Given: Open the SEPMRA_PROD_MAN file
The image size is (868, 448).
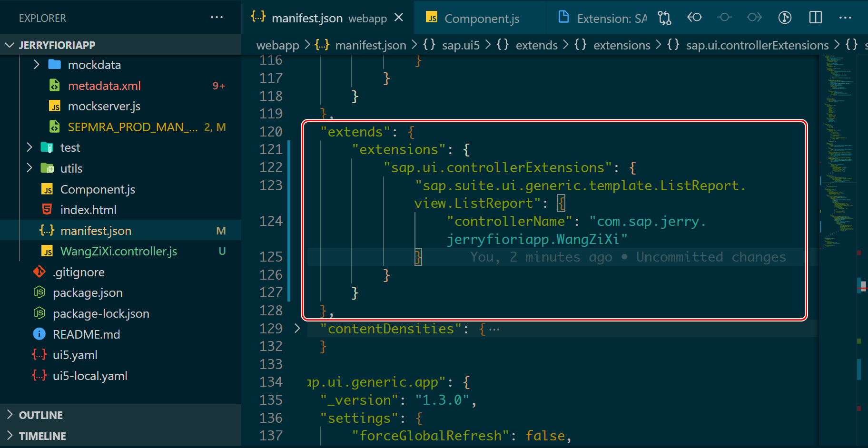Looking at the screenshot, I should pyautogui.click(x=133, y=127).
